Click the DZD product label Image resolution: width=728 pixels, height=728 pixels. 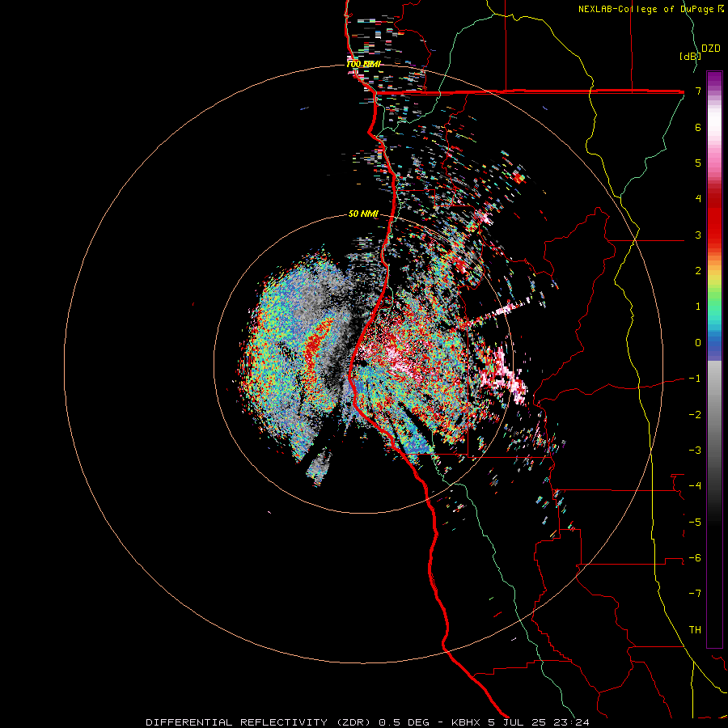[711, 49]
